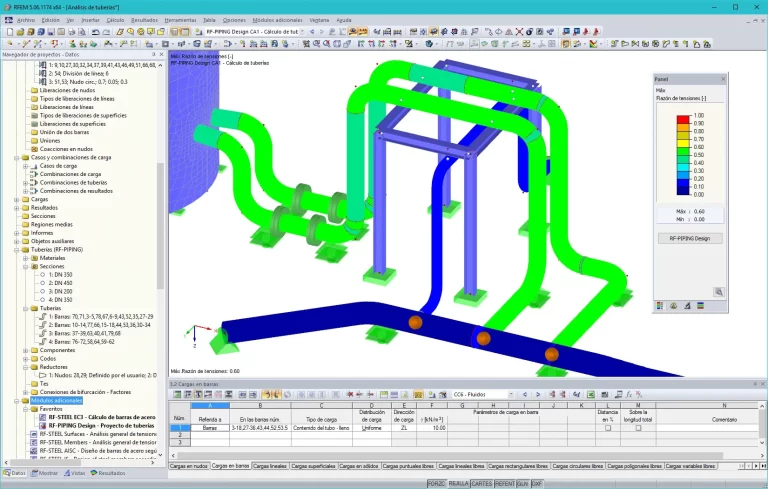Click the dark blue 0.00 legend color
The width and height of the screenshot is (768, 489).
click(x=683, y=191)
